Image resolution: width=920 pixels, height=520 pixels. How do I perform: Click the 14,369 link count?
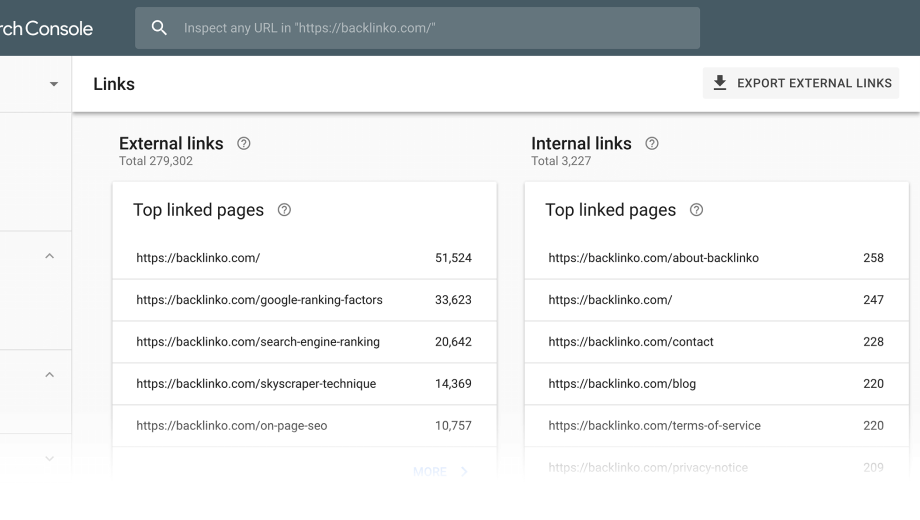[453, 384]
